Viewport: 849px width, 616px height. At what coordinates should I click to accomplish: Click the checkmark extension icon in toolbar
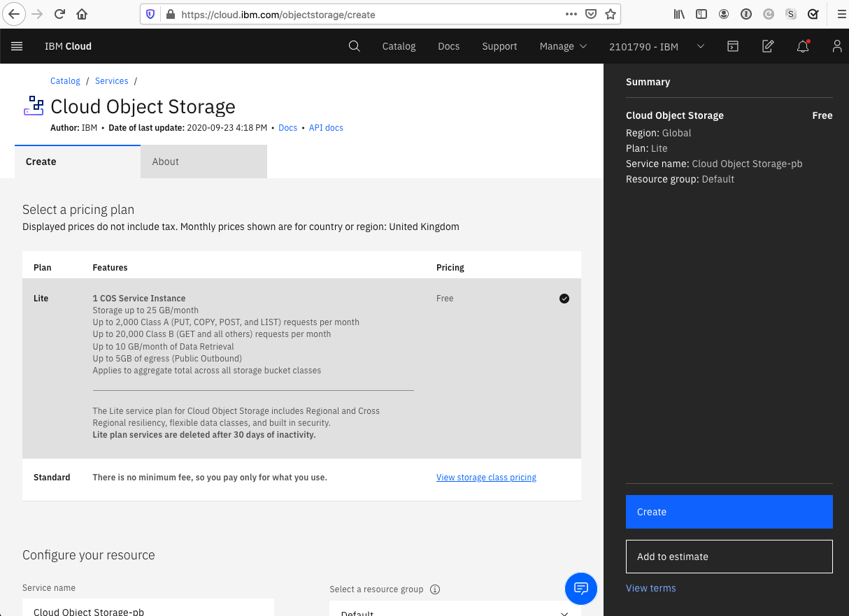pyautogui.click(x=813, y=14)
